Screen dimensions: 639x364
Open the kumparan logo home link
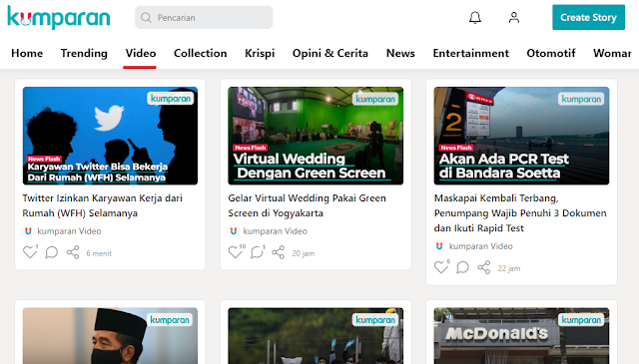coord(59,18)
